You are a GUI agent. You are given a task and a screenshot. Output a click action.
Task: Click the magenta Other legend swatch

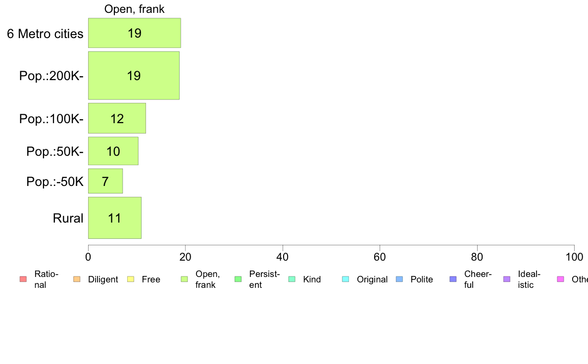coord(561,279)
